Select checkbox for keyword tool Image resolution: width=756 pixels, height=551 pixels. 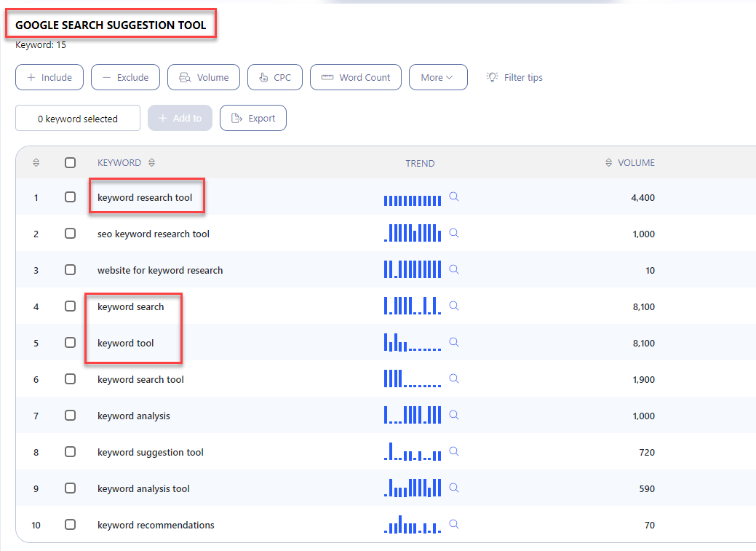[x=71, y=343]
